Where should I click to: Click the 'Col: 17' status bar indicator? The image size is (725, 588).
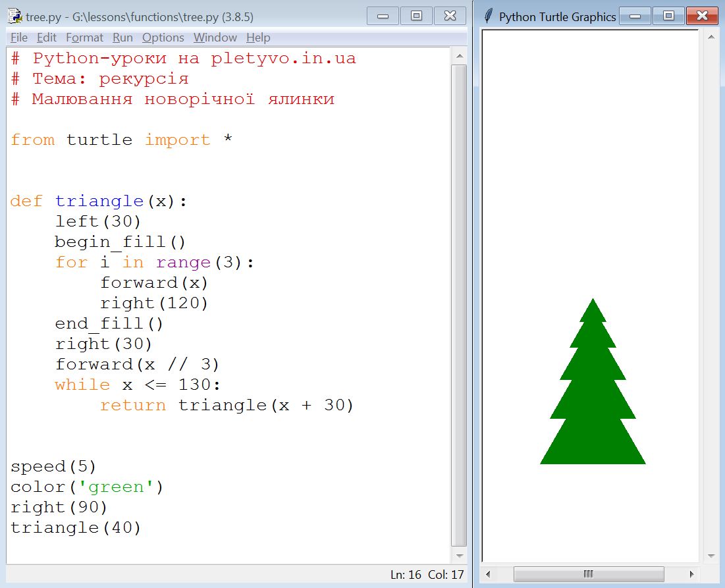tap(446, 575)
